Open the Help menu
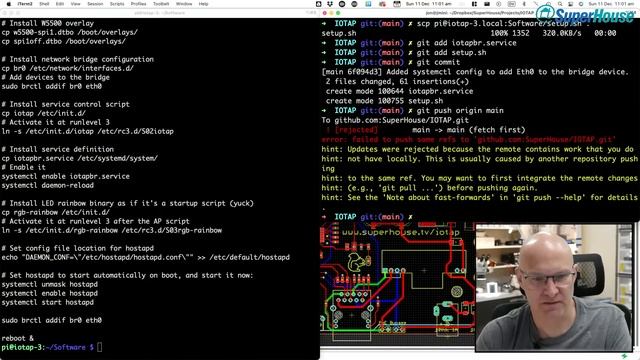This screenshot has width=640, height=360. click(x=203, y=4)
